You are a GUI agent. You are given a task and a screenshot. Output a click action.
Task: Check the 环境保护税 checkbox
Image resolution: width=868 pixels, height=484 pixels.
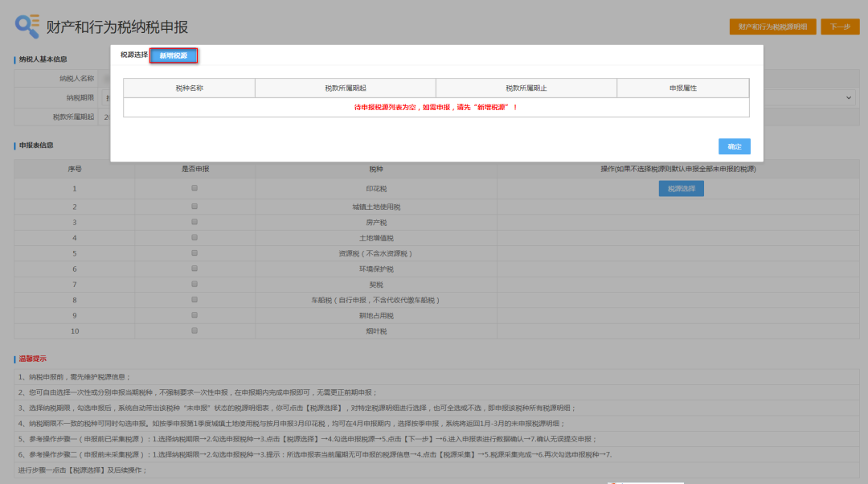(x=194, y=269)
